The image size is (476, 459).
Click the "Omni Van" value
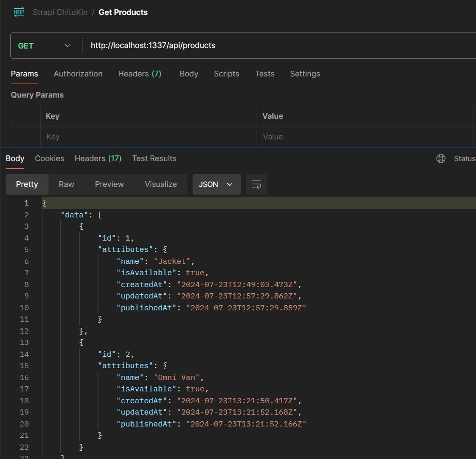177,377
